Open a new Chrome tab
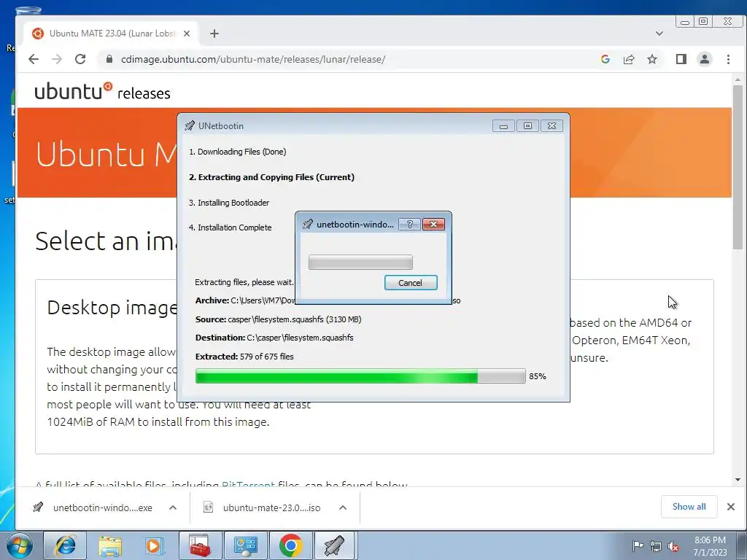 (x=214, y=34)
